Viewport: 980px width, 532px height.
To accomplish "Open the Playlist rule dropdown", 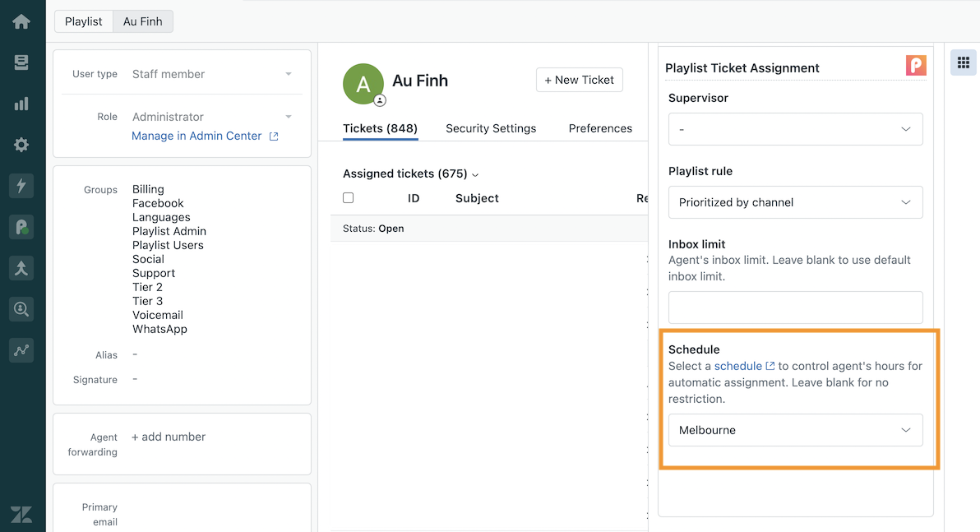I will tap(795, 202).
